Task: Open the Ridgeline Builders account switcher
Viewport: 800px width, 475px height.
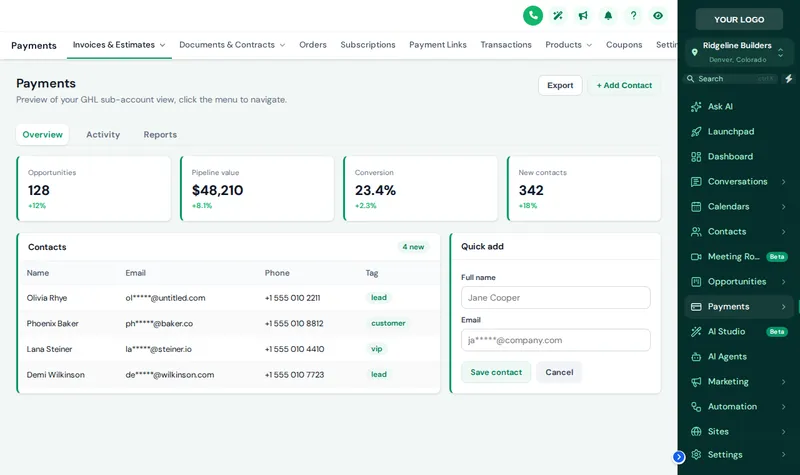Action: [x=739, y=52]
